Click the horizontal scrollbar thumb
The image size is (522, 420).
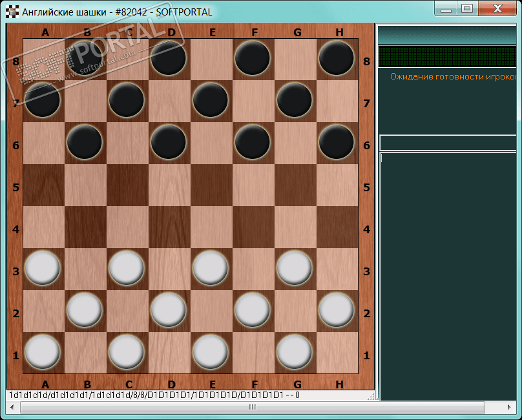[x=253, y=407]
